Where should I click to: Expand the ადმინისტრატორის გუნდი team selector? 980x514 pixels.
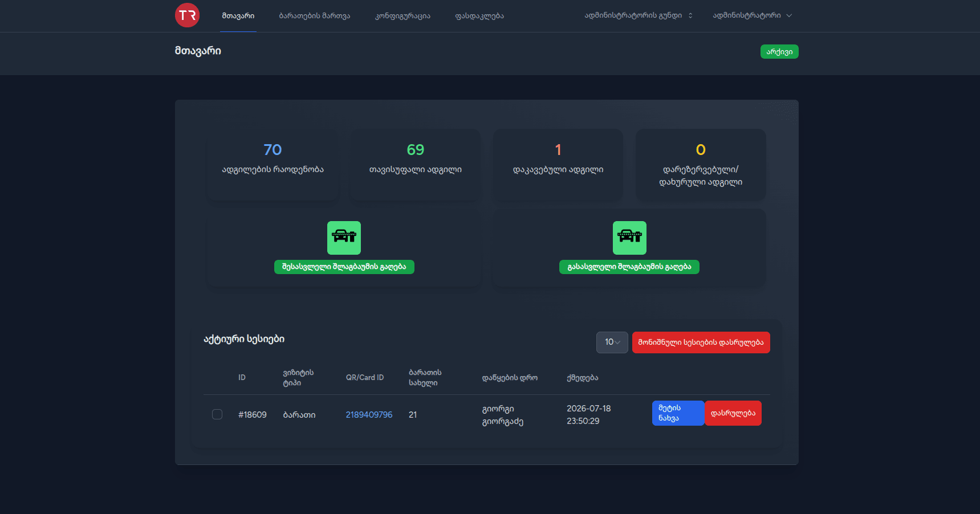coord(639,15)
